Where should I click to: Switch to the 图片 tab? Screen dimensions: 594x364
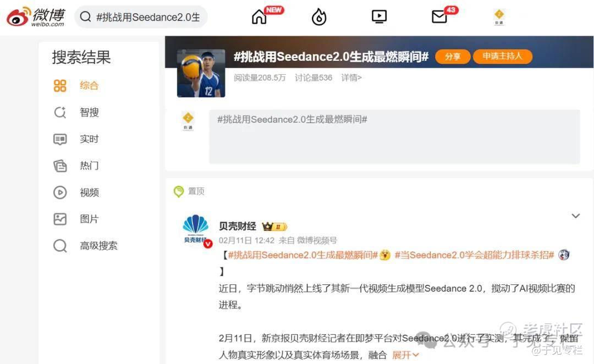tap(89, 219)
